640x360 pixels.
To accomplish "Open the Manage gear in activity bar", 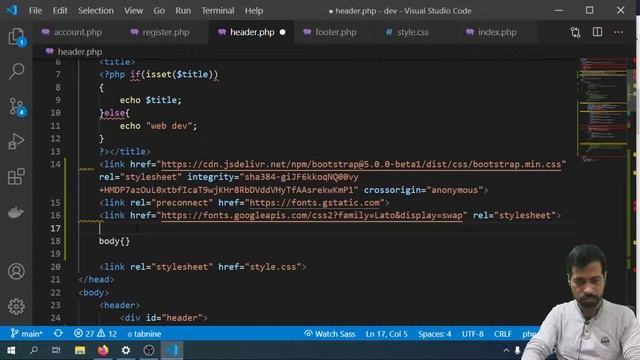I will point(16,306).
